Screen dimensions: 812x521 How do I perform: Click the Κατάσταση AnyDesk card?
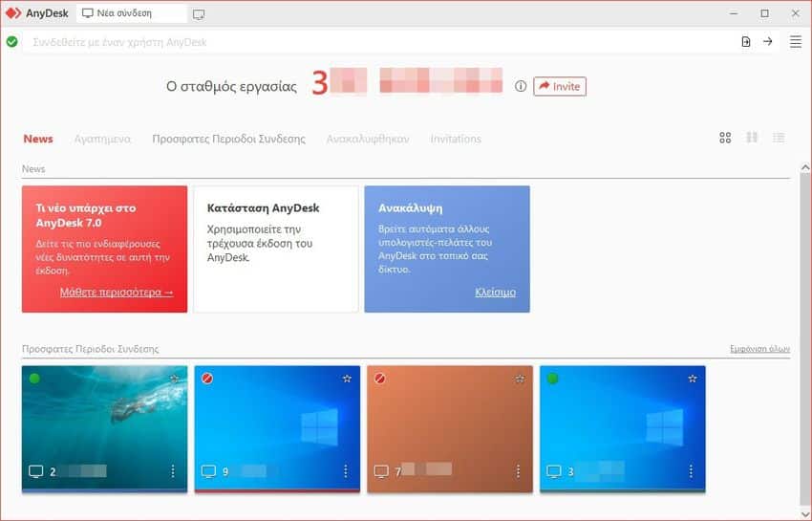276,250
